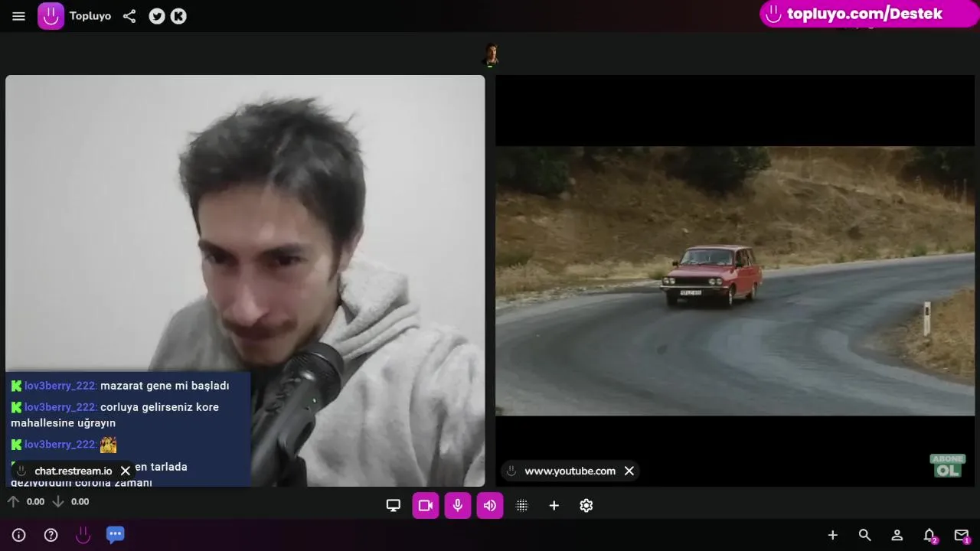The image size is (980, 551).
Task: Open the search magnifier icon
Action: tap(865, 535)
